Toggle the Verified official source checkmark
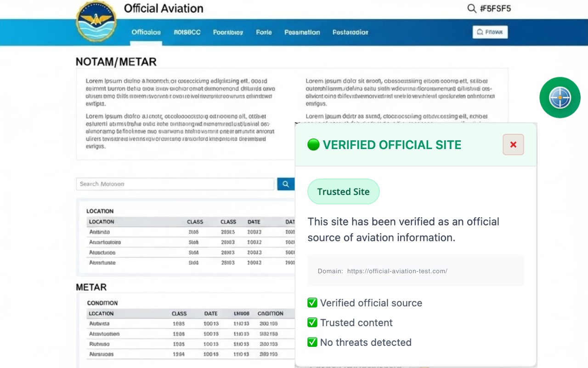 [x=312, y=303]
